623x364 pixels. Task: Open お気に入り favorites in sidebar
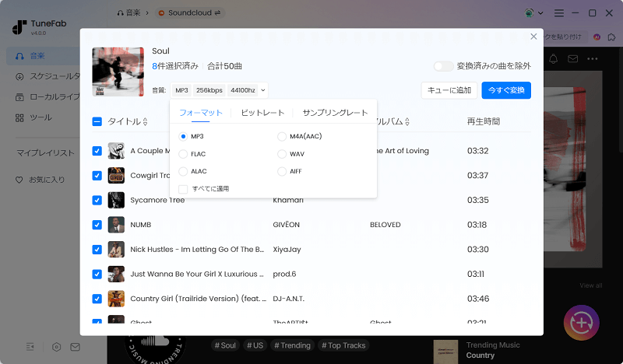[40, 180]
